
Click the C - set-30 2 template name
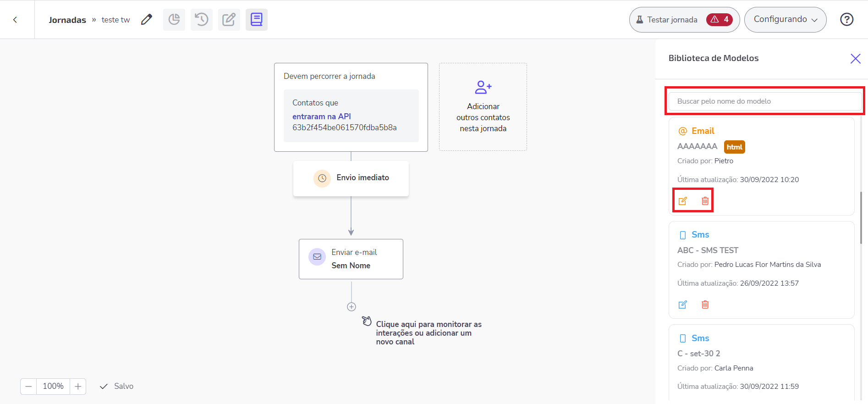coord(698,354)
